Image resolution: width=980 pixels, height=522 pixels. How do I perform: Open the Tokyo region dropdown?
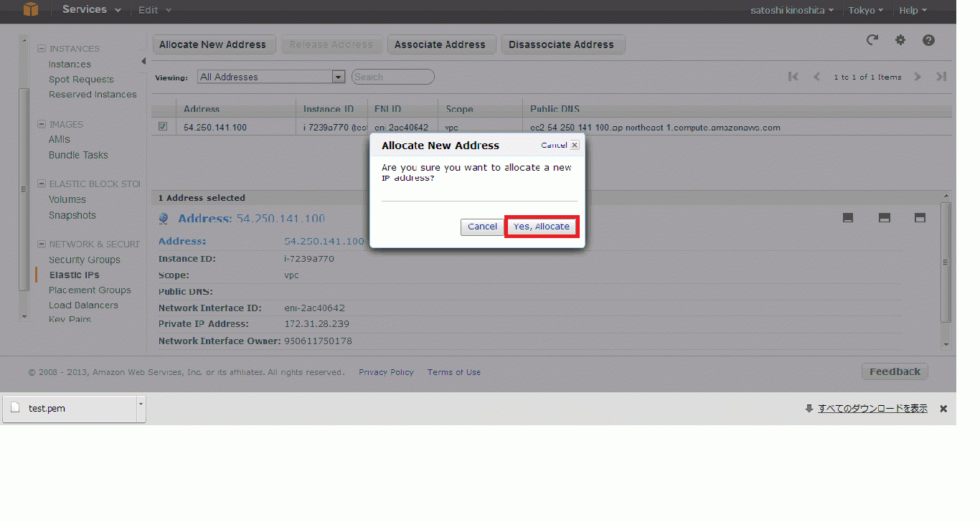[866, 10]
